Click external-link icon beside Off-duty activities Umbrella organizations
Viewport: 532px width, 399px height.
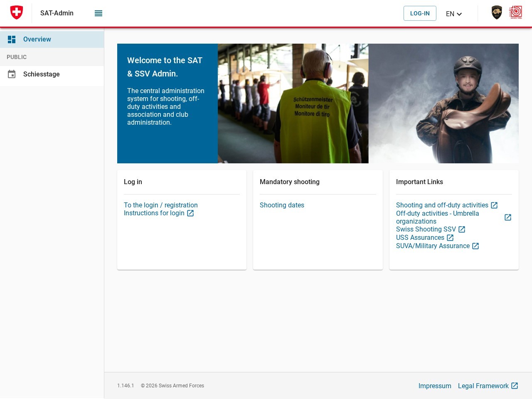tap(508, 217)
